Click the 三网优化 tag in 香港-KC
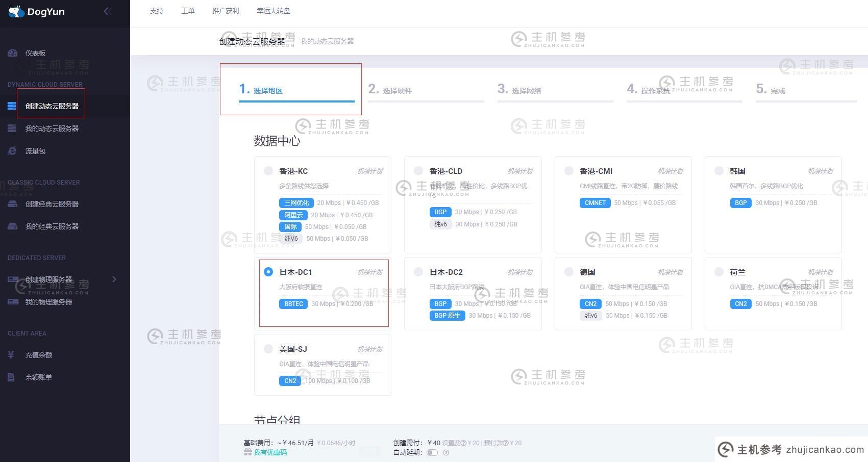The image size is (868, 462). tap(296, 203)
